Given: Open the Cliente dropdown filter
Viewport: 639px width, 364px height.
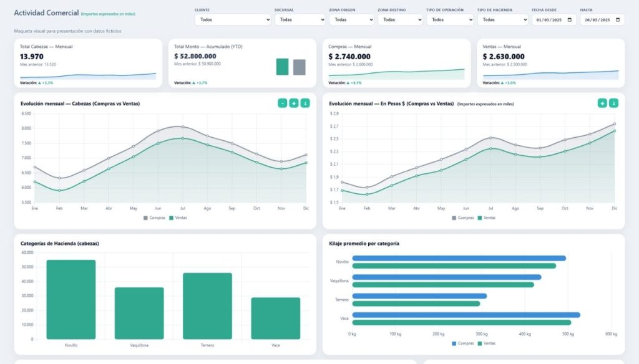Looking at the screenshot, I should 232,20.
